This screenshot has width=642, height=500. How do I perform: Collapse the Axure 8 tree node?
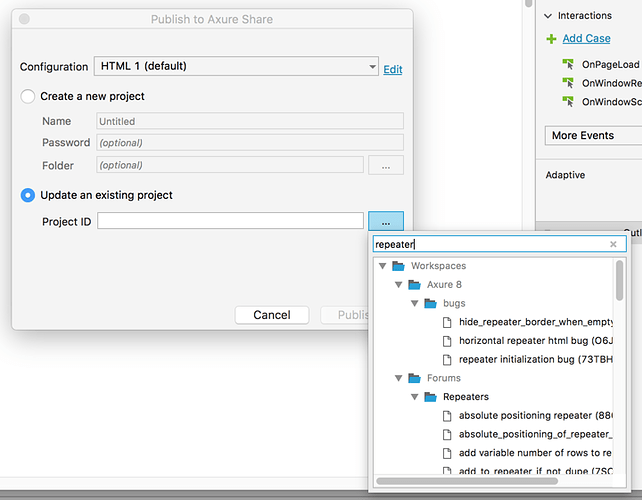coord(398,285)
